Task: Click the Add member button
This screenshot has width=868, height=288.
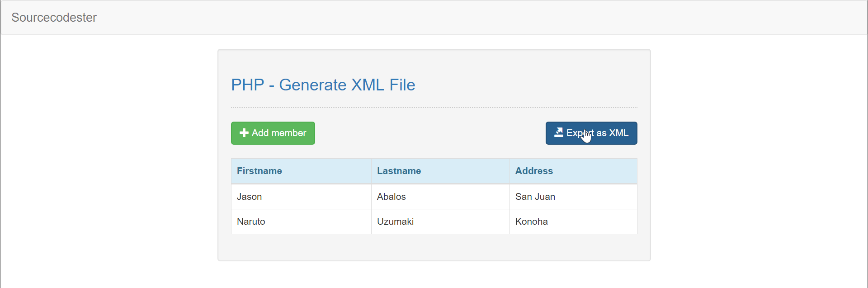Action: click(273, 133)
